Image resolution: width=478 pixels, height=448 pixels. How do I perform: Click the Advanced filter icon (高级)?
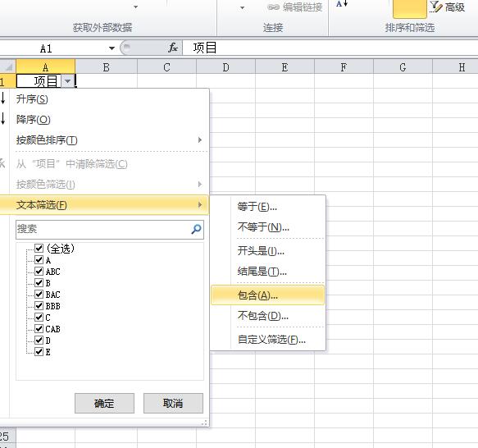tap(435, 7)
